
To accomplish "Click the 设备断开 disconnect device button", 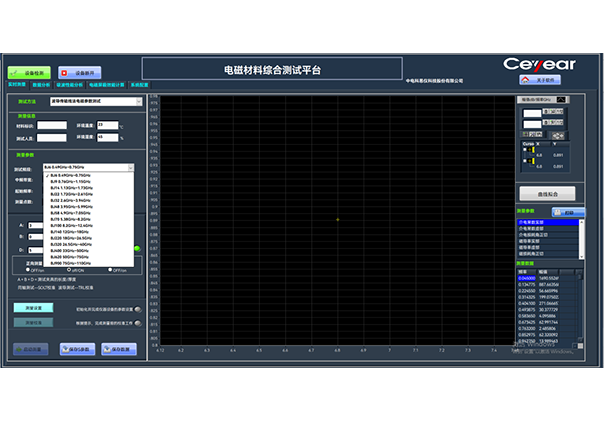I will [80, 72].
